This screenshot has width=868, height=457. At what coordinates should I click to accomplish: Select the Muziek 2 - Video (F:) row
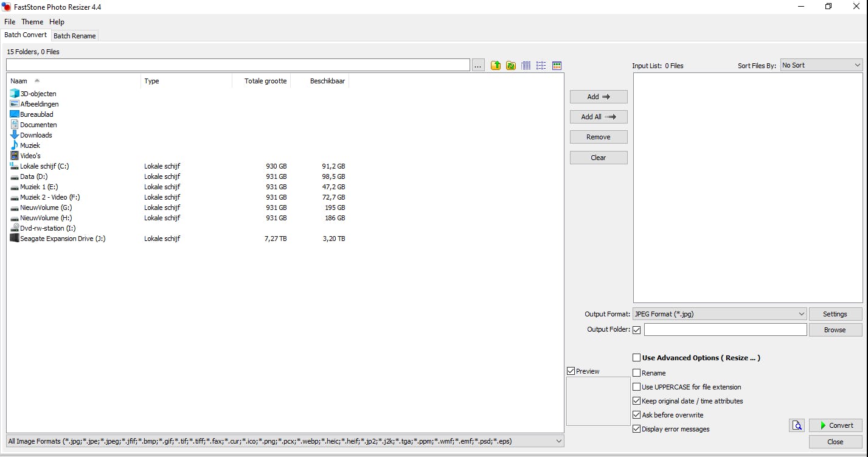tap(179, 197)
